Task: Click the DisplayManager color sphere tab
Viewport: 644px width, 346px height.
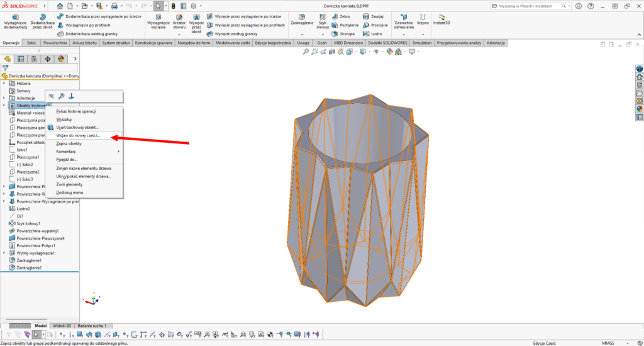Action: click(61, 59)
